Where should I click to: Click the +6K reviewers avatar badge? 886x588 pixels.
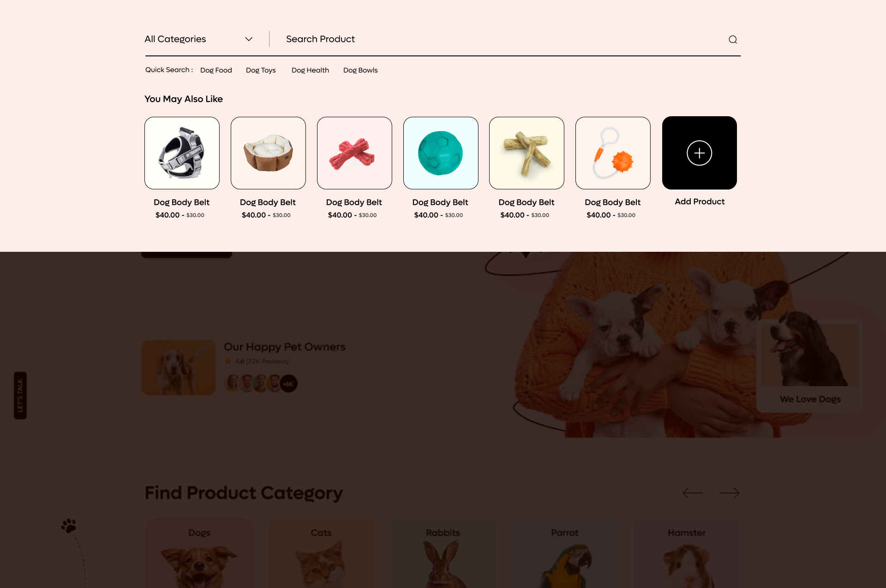click(288, 383)
